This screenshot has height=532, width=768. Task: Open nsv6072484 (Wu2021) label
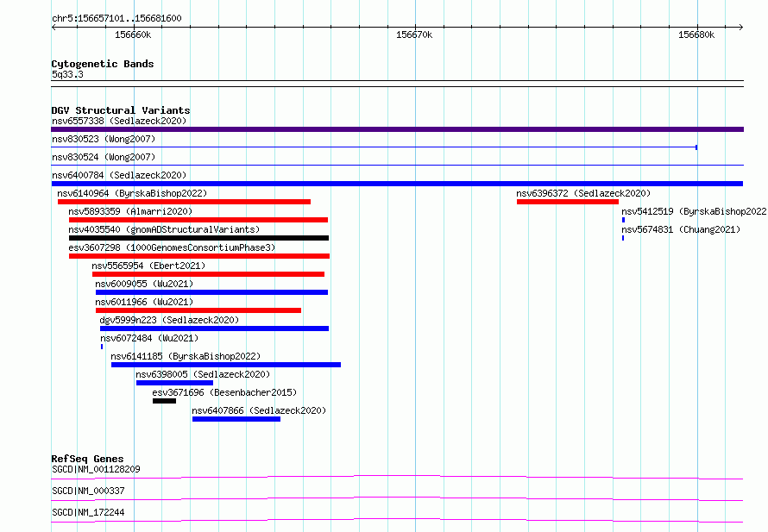[149, 338]
